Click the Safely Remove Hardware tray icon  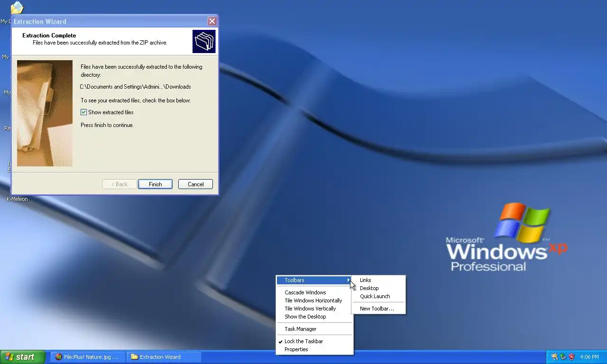tap(563, 357)
